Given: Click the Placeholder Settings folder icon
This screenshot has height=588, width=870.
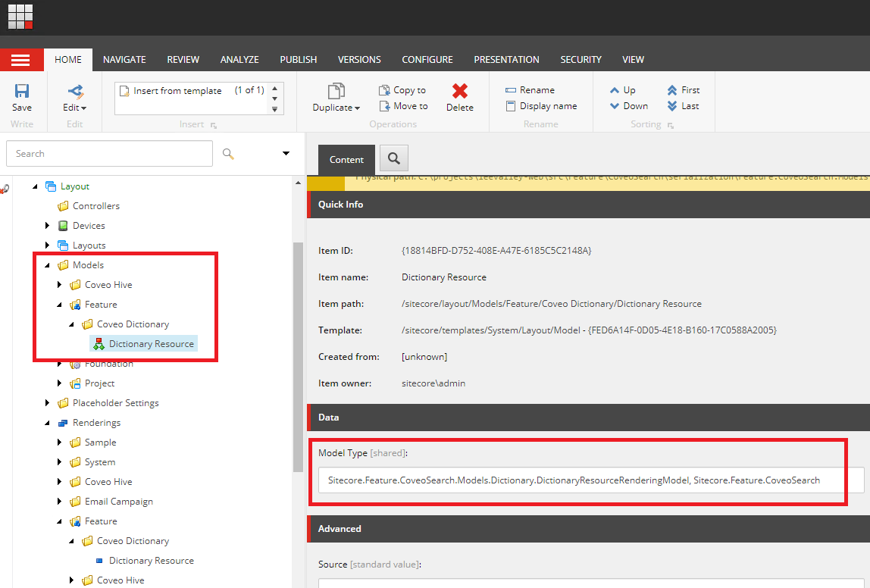Looking at the screenshot, I should (63, 403).
